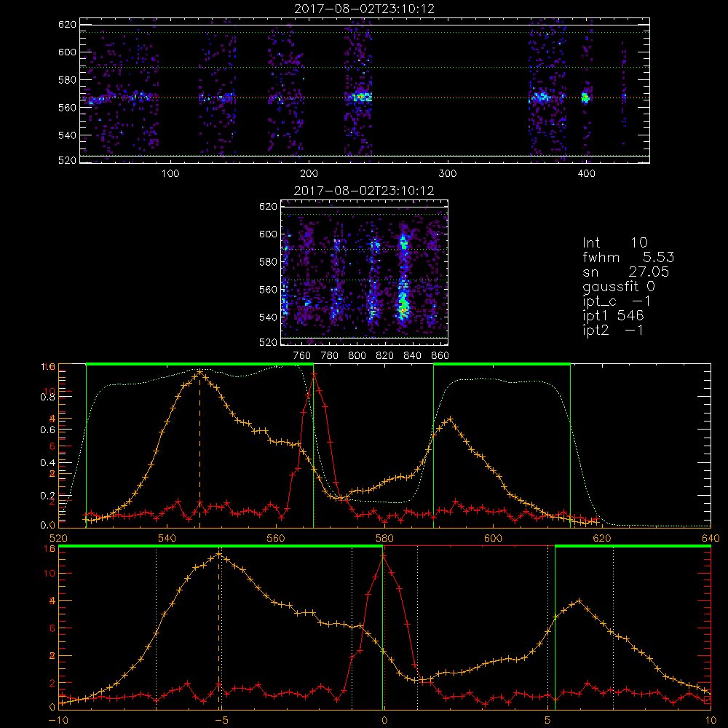Click x-axis tick label 0 on offset plot
Image resolution: width=728 pixels, height=728 pixels.
384,721
